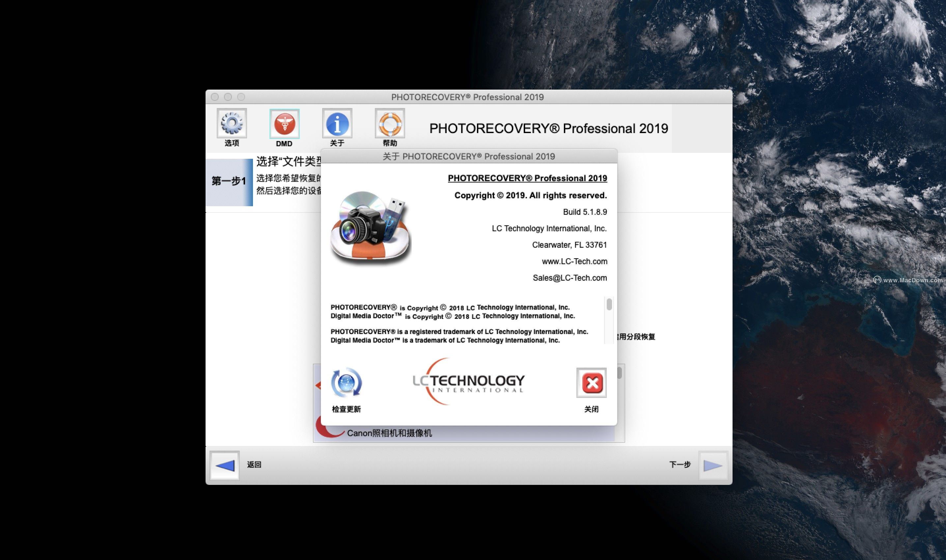Click the blue 返回 back arrow button
This screenshot has width=946, height=560.
pos(225,465)
